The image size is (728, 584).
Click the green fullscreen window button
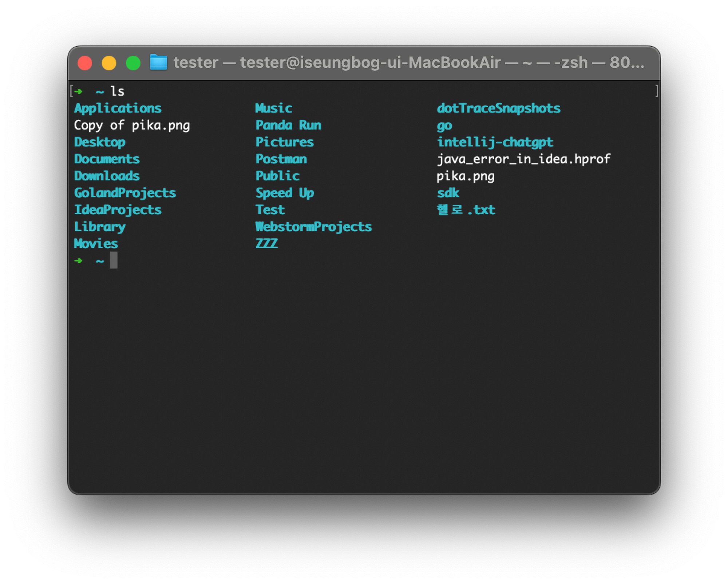click(x=133, y=63)
